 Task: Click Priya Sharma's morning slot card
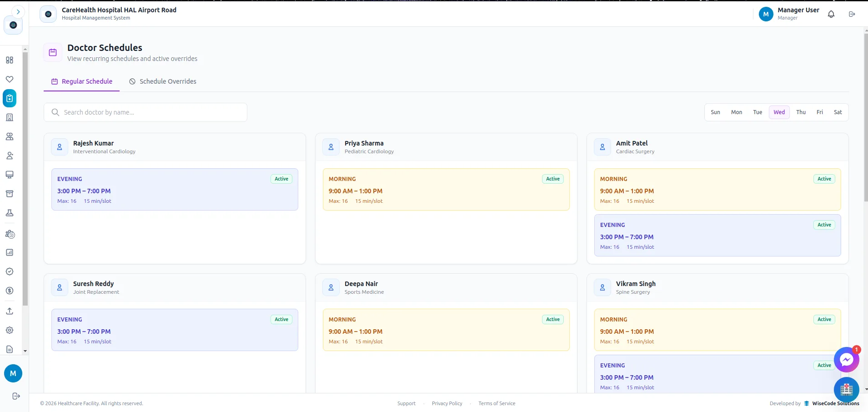point(446,190)
